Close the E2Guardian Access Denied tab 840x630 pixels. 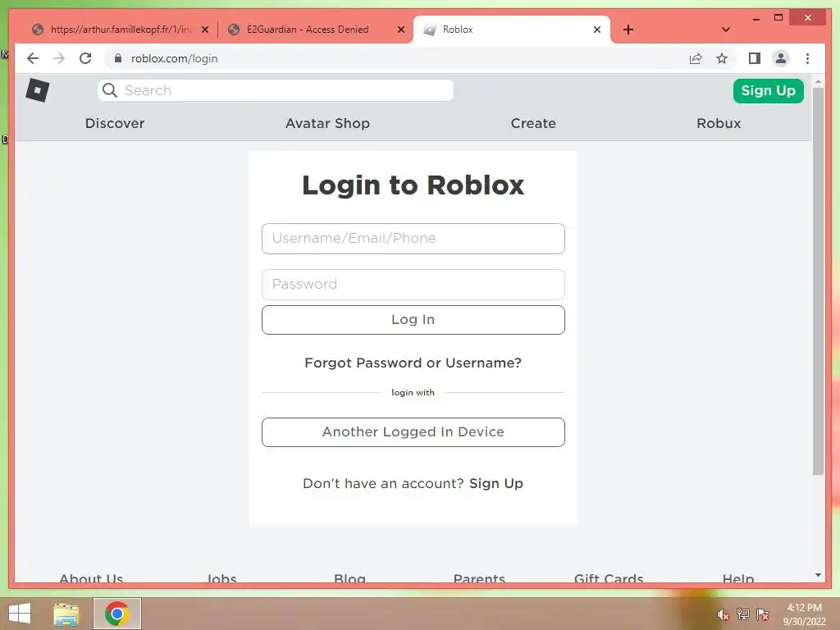[400, 30]
